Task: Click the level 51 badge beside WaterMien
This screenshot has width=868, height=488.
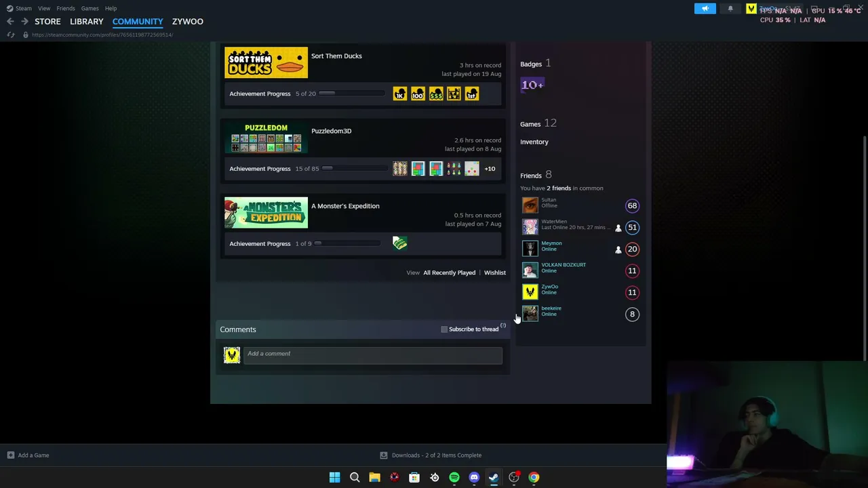Action: coord(632,227)
